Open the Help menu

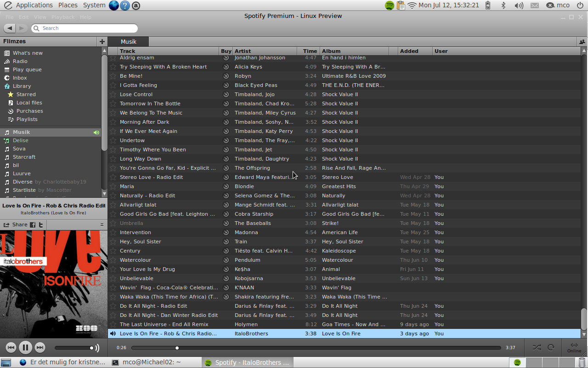tap(85, 17)
